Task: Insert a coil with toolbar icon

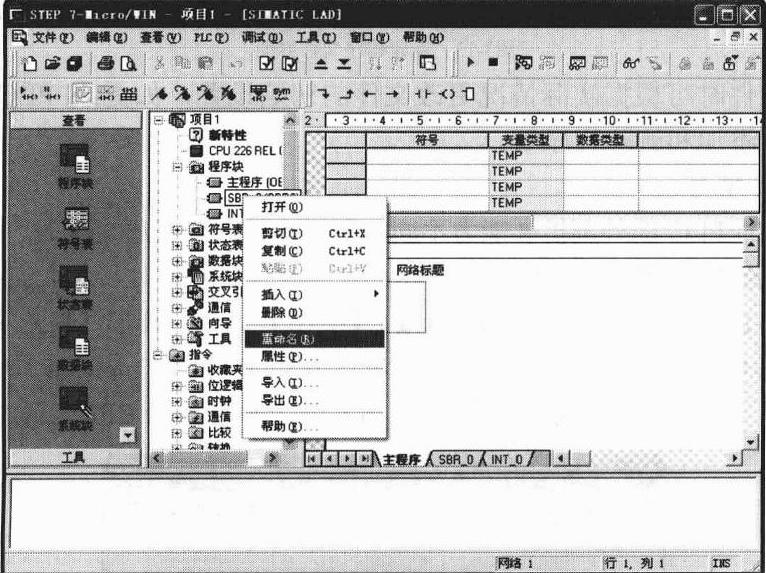Action: (x=446, y=94)
